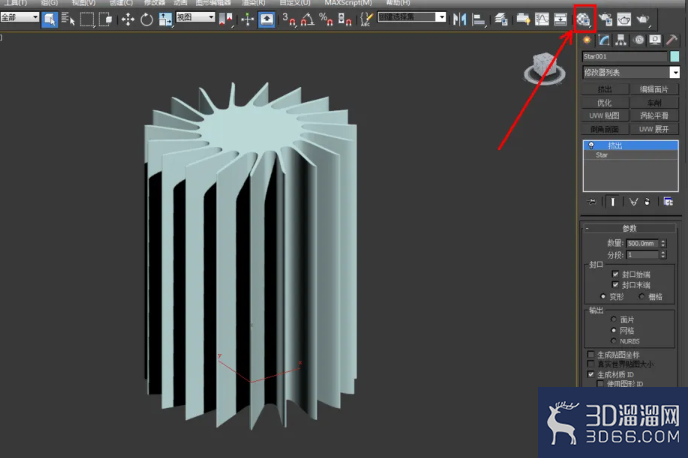688x458 pixels.
Task: Click the UVW 展开 modifier button
Action: (x=654, y=129)
